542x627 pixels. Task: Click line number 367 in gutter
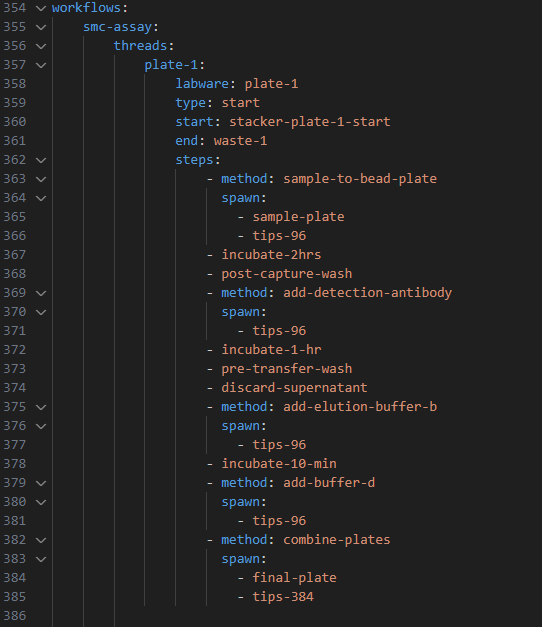point(15,255)
